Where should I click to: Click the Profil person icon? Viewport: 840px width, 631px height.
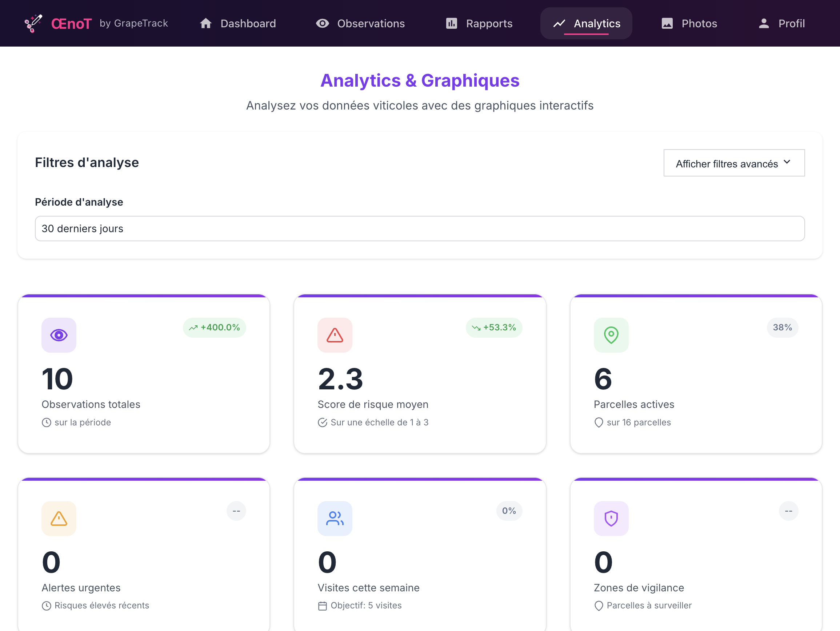(764, 24)
